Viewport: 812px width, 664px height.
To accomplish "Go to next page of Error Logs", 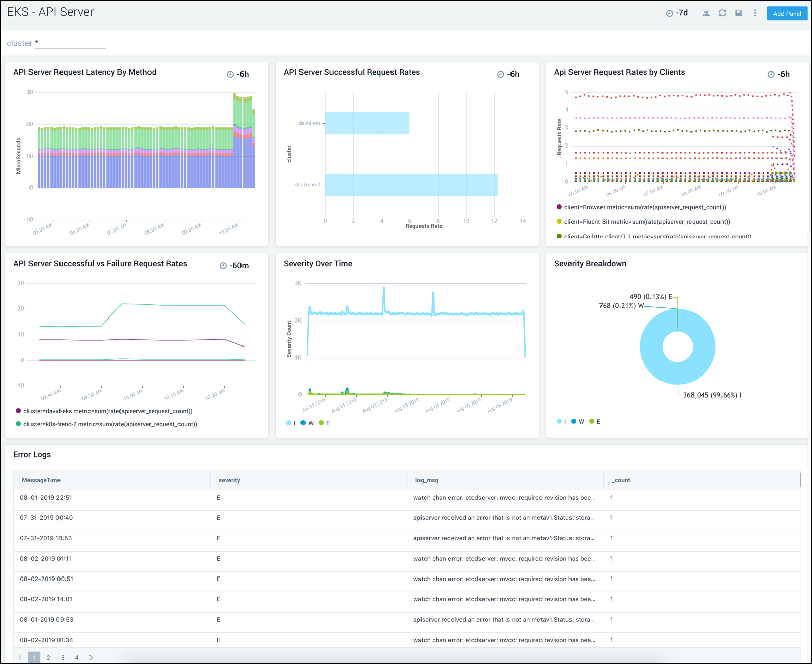I will 91,657.
